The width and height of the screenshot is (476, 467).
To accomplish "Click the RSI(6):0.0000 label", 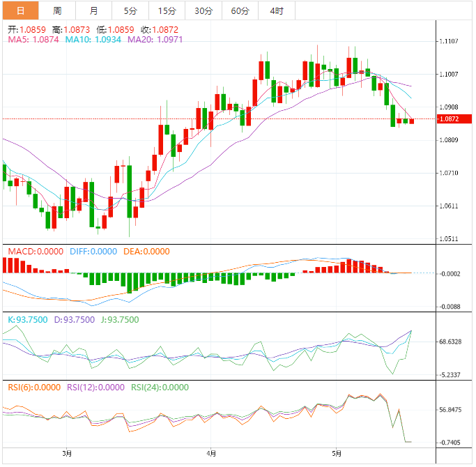I will [x=34, y=388].
